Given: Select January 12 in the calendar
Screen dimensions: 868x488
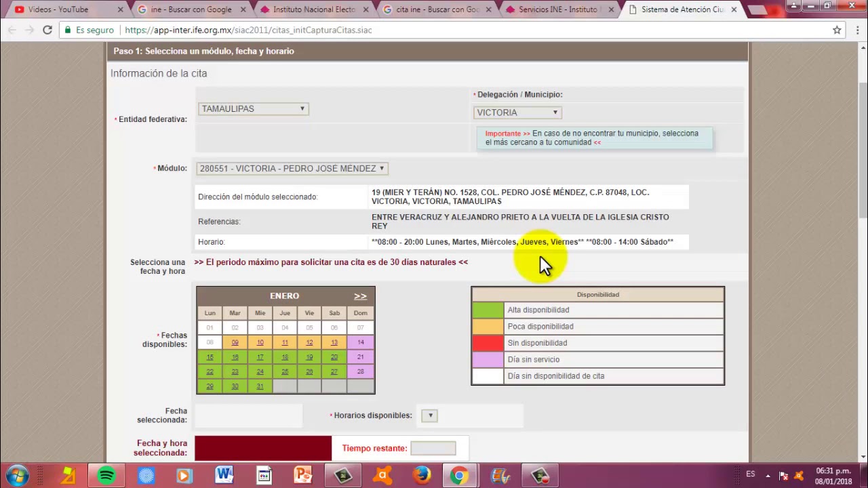Looking at the screenshot, I should point(309,342).
